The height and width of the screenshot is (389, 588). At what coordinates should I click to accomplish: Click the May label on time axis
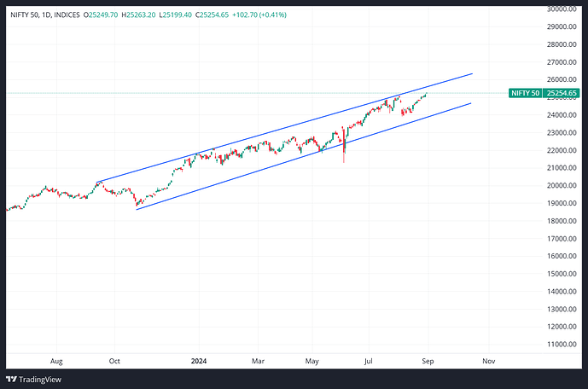(312, 361)
